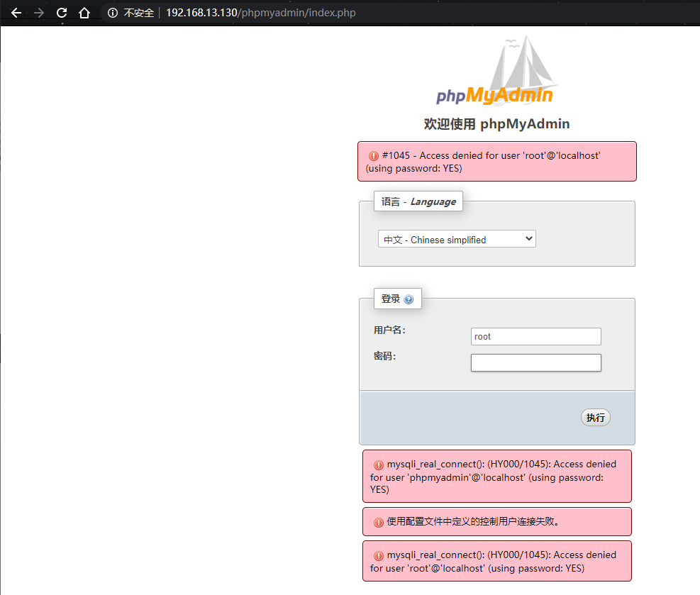Go to browser home page icon
This screenshot has width=700, height=595.
(84, 13)
